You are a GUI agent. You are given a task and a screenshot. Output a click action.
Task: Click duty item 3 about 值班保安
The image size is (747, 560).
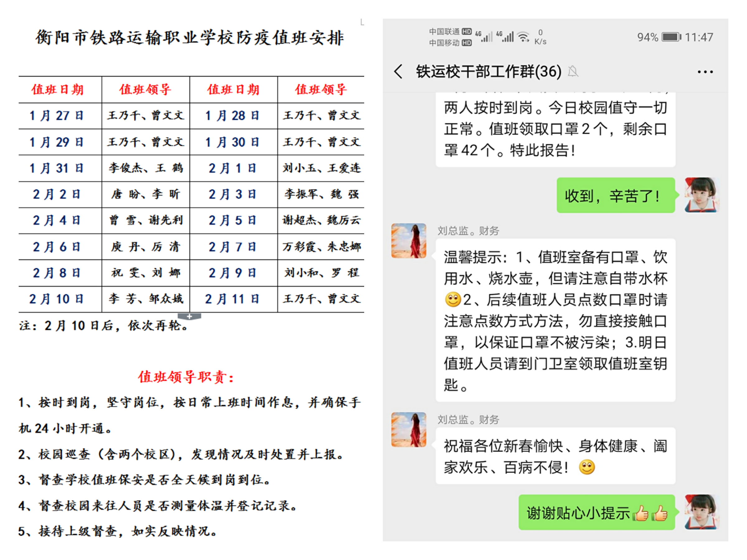click(144, 480)
